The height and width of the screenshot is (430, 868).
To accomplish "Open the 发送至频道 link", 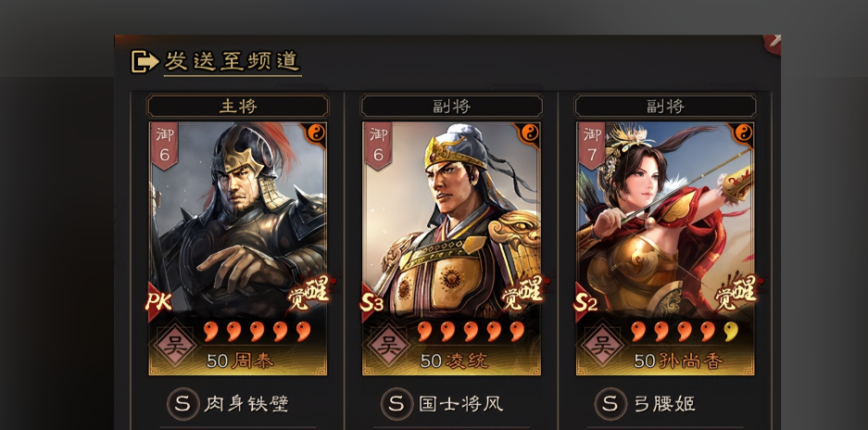I will click(x=232, y=61).
